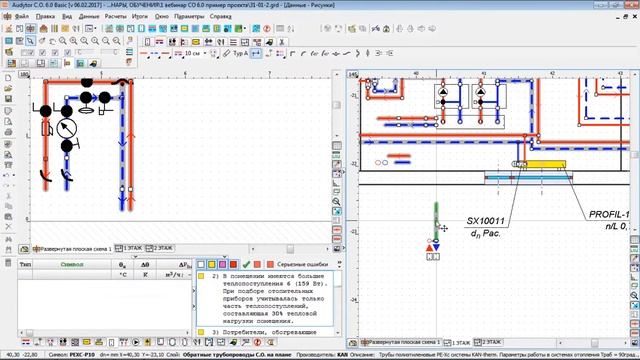Open the Параметры menu

pyautogui.click(x=189, y=16)
